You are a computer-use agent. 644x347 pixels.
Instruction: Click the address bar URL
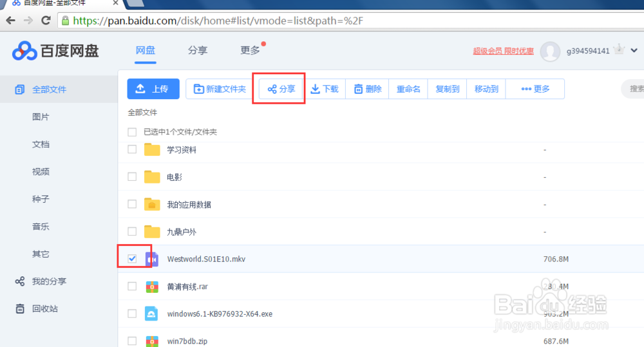tap(218, 21)
